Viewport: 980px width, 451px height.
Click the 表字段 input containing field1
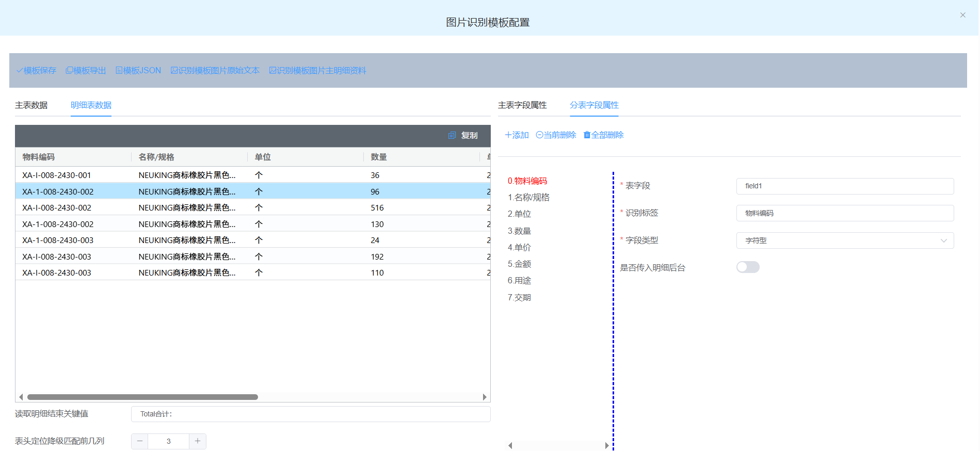pyautogui.click(x=845, y=186)
